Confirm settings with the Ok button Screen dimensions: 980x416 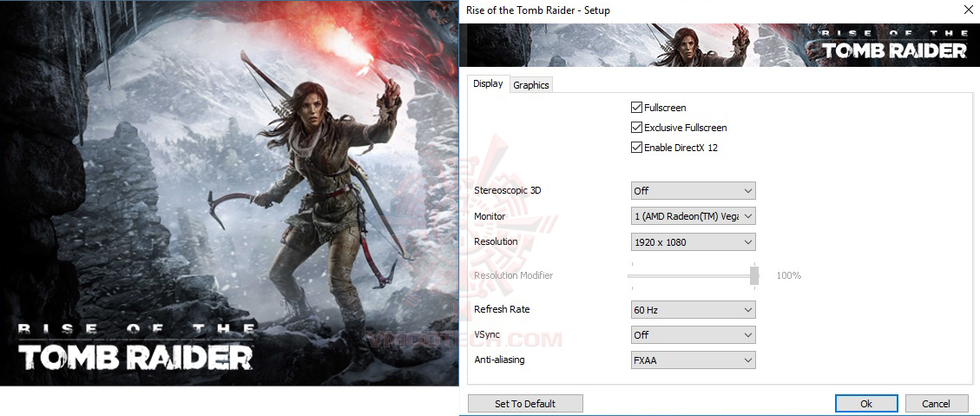coord(866,404)
